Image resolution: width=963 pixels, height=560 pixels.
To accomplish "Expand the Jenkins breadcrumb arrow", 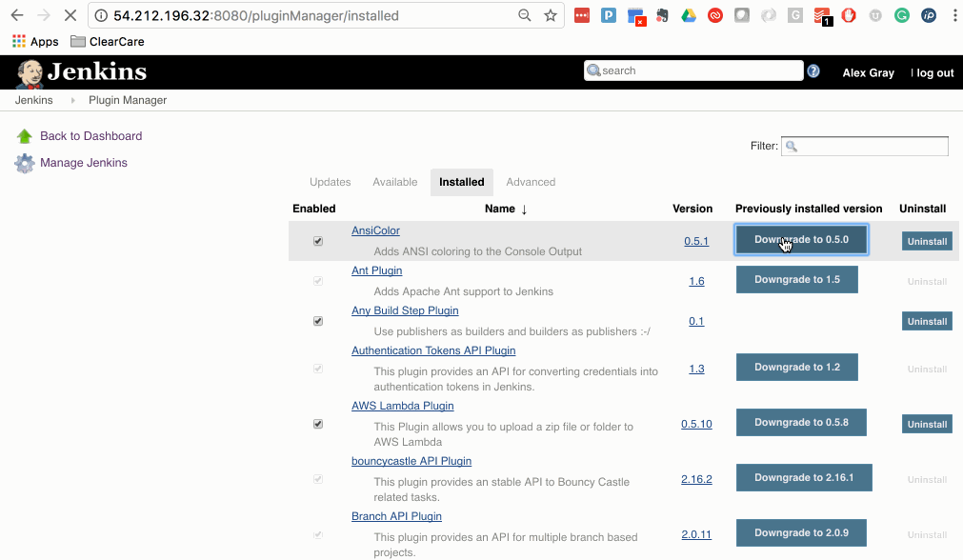I will 72,100.
